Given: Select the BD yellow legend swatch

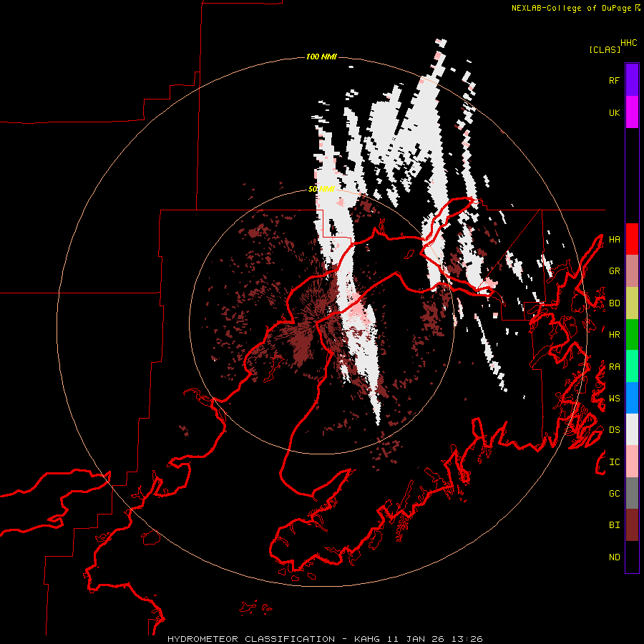Looking at the screenshot, I should tap(632, 303).
